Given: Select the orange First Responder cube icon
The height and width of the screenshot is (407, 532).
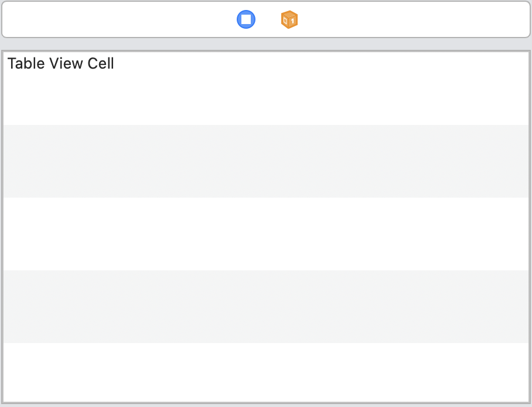Looking at the screenshot, I should pyautogui.click(x=289, y=19).
